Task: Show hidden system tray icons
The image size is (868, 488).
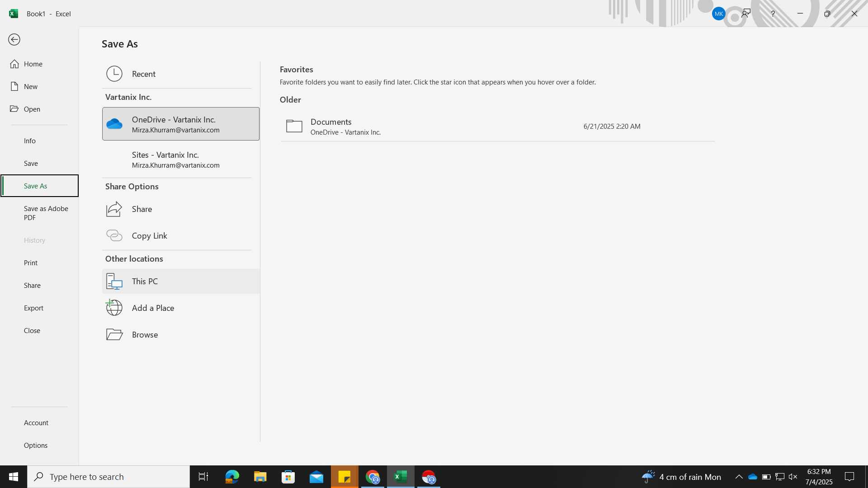Action: (739, 477)
